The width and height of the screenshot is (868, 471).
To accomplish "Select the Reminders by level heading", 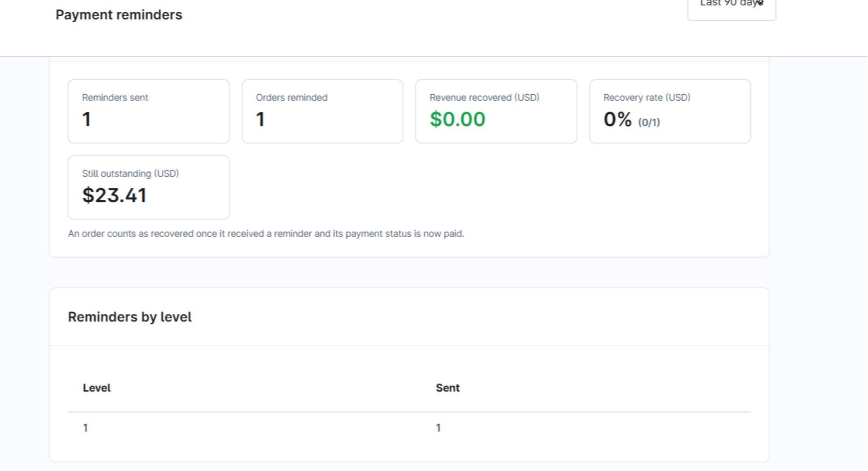I will (130, 317).
